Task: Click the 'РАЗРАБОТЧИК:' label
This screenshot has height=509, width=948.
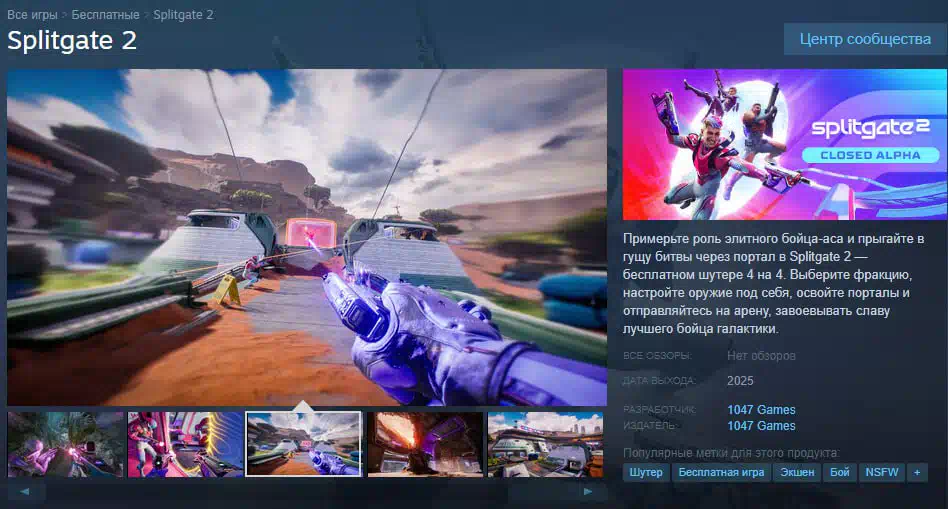Action: (659, 410)
